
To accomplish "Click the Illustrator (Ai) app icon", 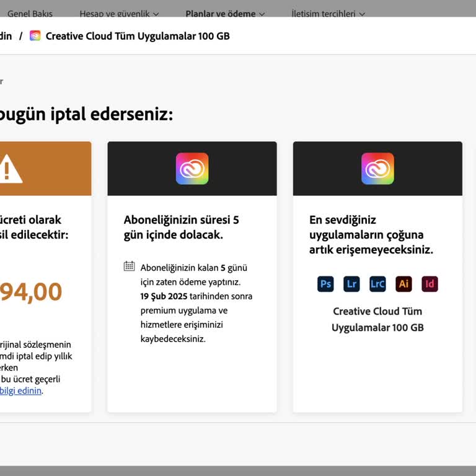I will pyautogui.click(x=403, y=284).
